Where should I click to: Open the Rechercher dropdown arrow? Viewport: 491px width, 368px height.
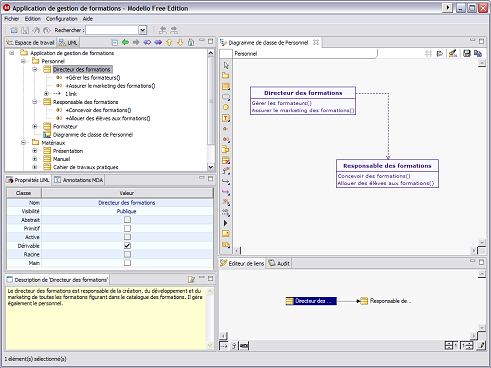pos(143,30)
